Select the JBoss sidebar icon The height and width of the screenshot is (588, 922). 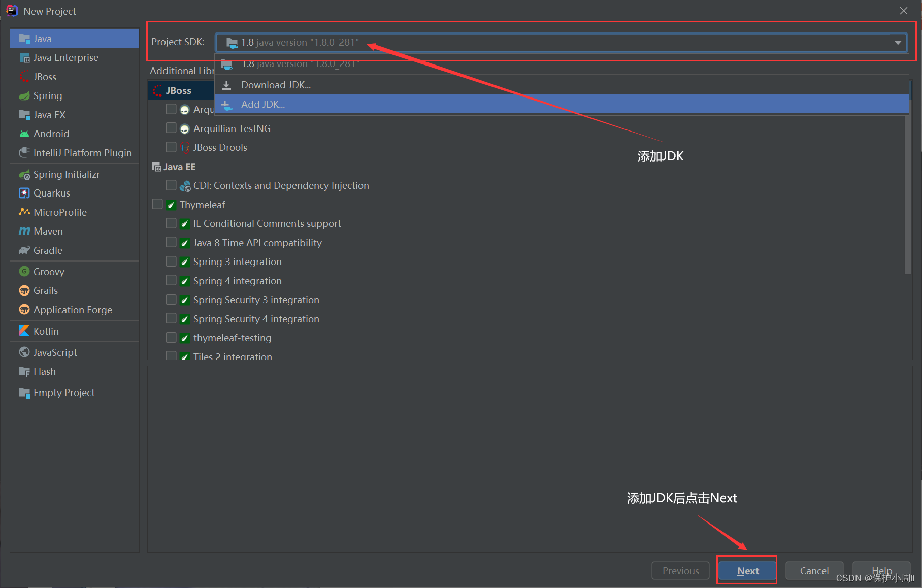pyautogui.click(x=24, y=77)
